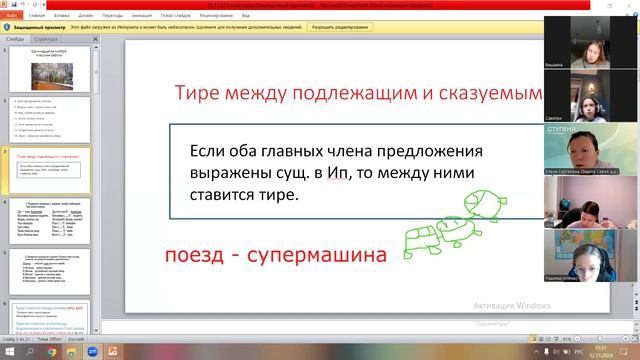Open the Анимация ribbon tab
The width and height of the screenshot is (640, 360).
142,16
